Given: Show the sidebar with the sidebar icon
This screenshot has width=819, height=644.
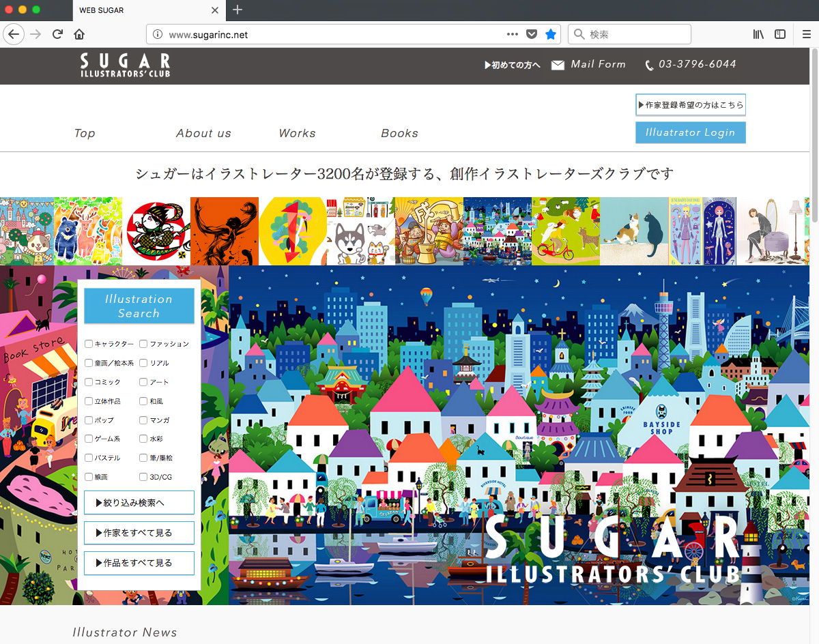Looking at the screenshot, I should tap(780, 34).
